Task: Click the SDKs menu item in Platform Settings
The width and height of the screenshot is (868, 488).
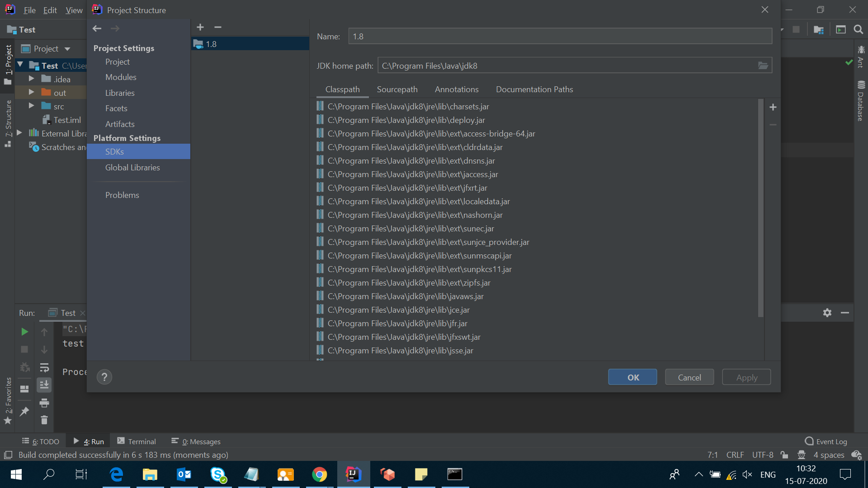Action: [114, 151]
